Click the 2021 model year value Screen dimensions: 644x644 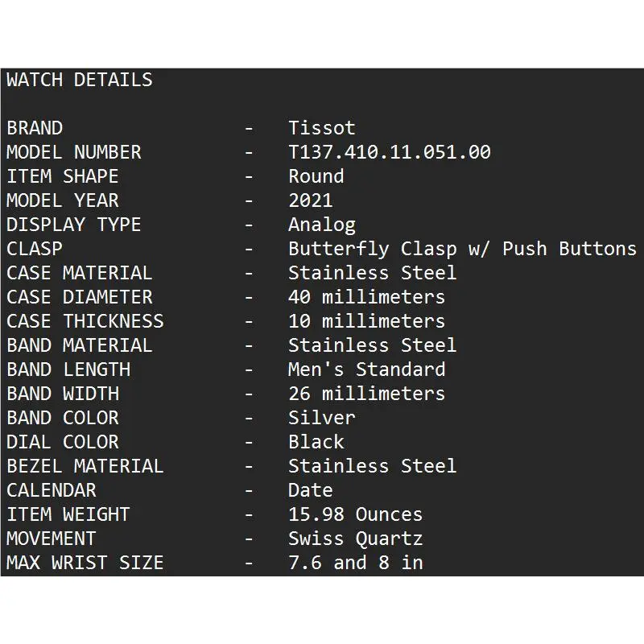pos(311,200)
